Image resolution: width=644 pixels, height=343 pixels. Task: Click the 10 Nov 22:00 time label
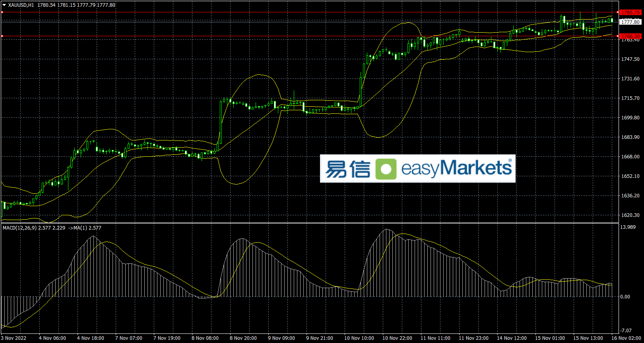click(x=397, y=338)
